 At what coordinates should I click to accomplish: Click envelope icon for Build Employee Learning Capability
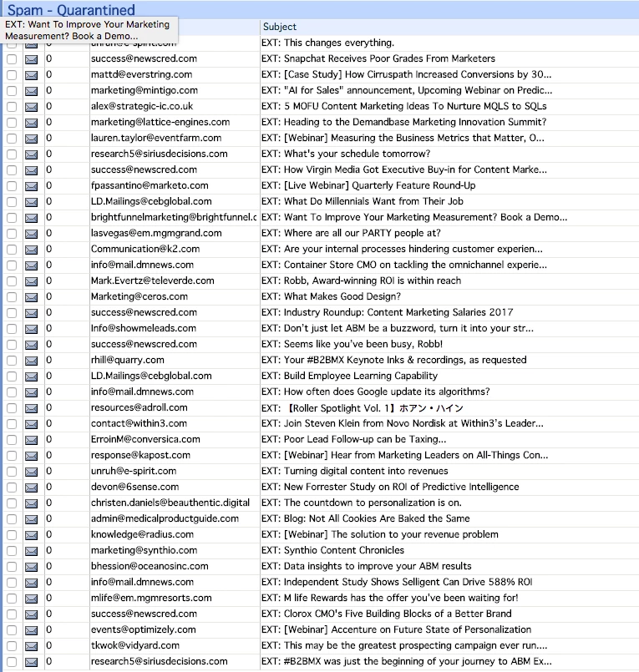coord(31,376)
